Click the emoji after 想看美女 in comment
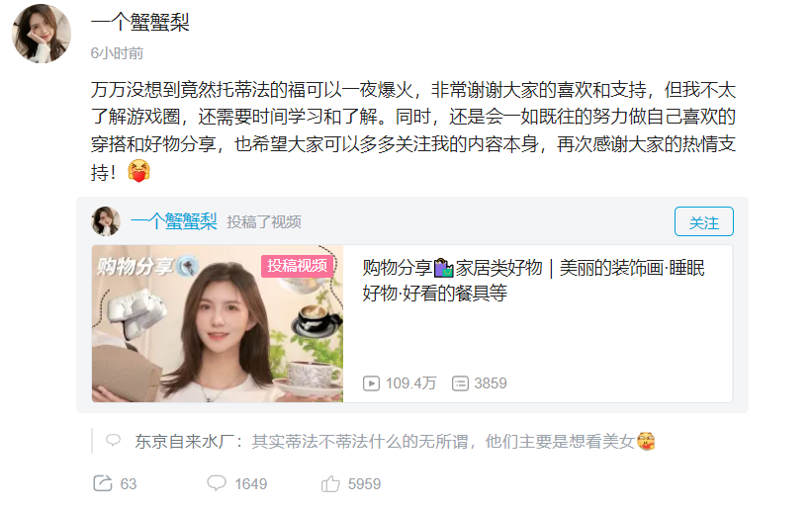Image resolution: width=812 pixels, height=508 pixels. (x=646, y=441)
